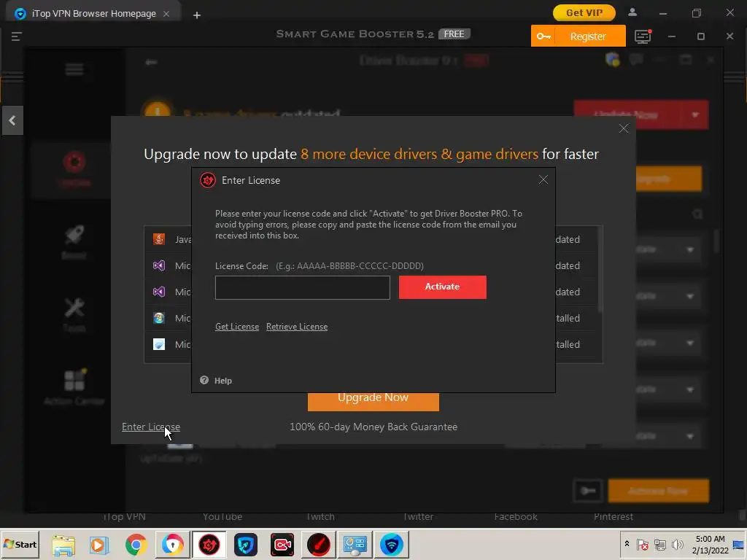Focus the License Code input field
This screenshot has height=560, width=747.
coord(303,287)
